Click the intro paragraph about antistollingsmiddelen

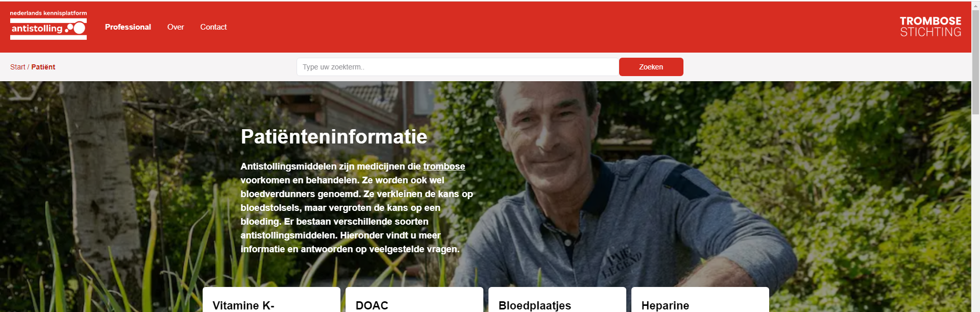(357, 208)
